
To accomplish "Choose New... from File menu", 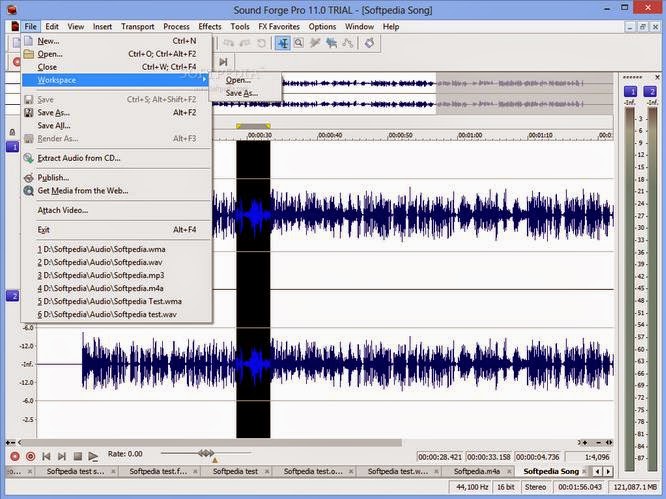I will click(x=116, y=41).
